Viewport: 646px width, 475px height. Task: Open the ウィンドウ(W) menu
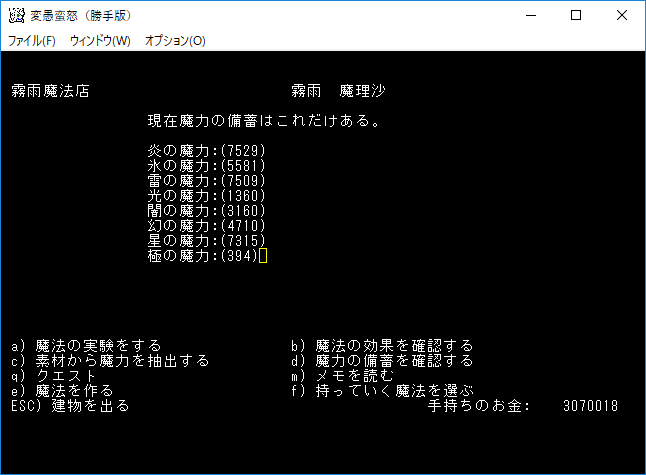click(100, 41)
